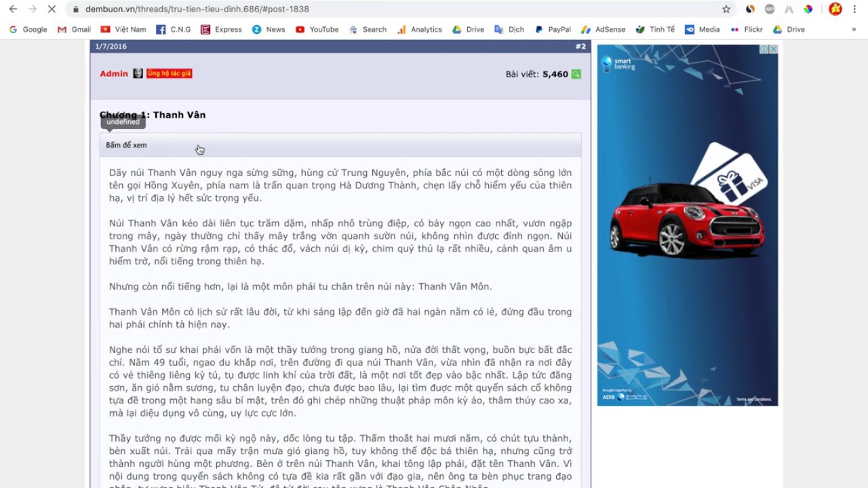Open the AdSense bookmark
The image size is (868, 488).
tap(604, 30)
